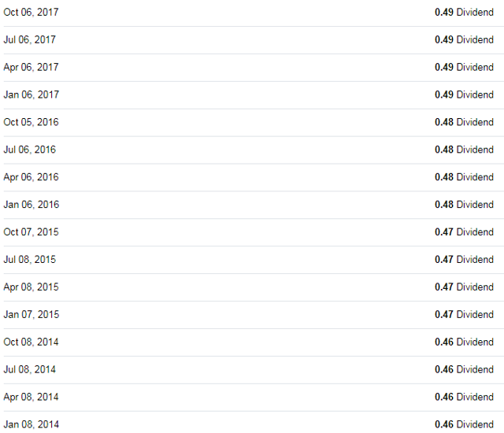Select the Apr 06, 2016 date entry
This screenshot has width=504, height=433.
(x=31, y=177)
